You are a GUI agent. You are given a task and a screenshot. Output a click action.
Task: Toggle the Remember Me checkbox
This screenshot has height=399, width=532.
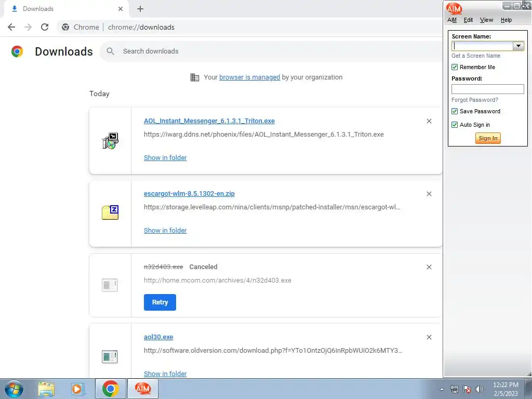click(x=455, y=67)
